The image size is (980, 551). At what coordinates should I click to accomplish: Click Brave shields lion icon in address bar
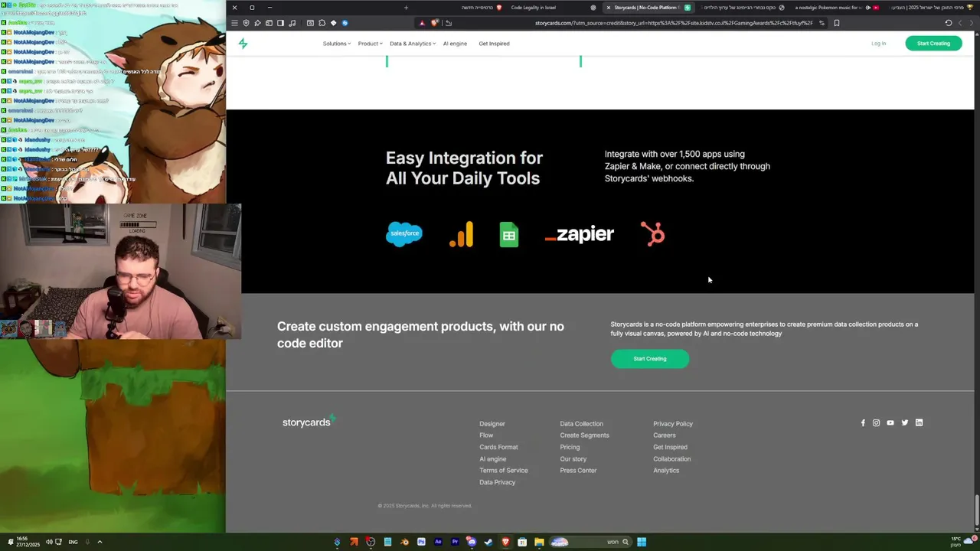click(x=434, y=23)
